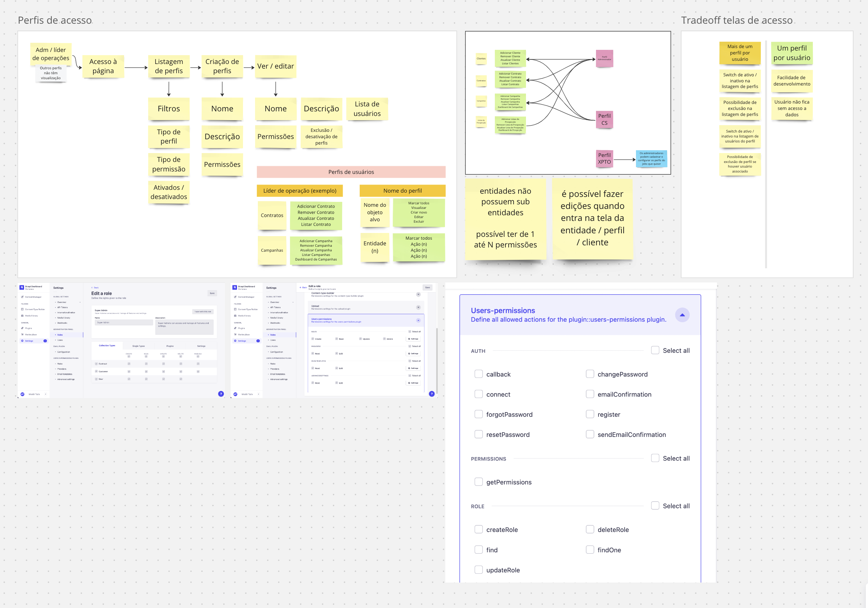The height and width of the screenshot is (608, 868).
Task: Click Strapi Dashboard logo in Collection Types screenshot
Action: 22,287
